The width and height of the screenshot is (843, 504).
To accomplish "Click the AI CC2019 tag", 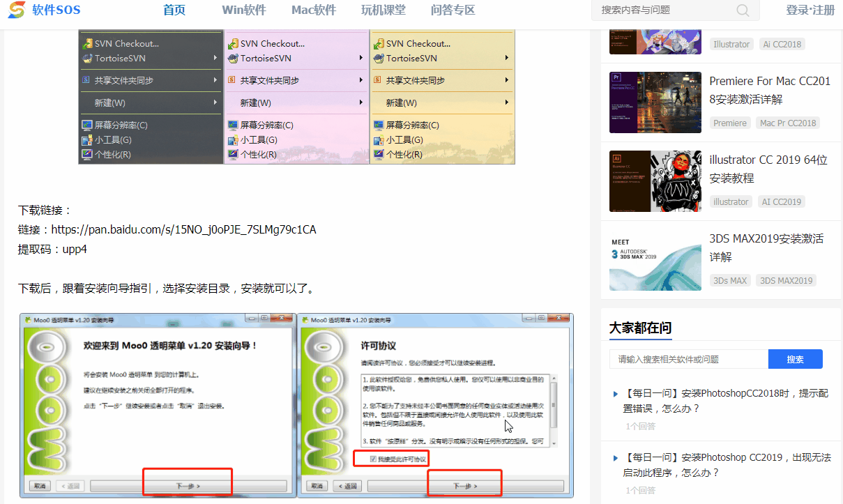I will 782,201.
